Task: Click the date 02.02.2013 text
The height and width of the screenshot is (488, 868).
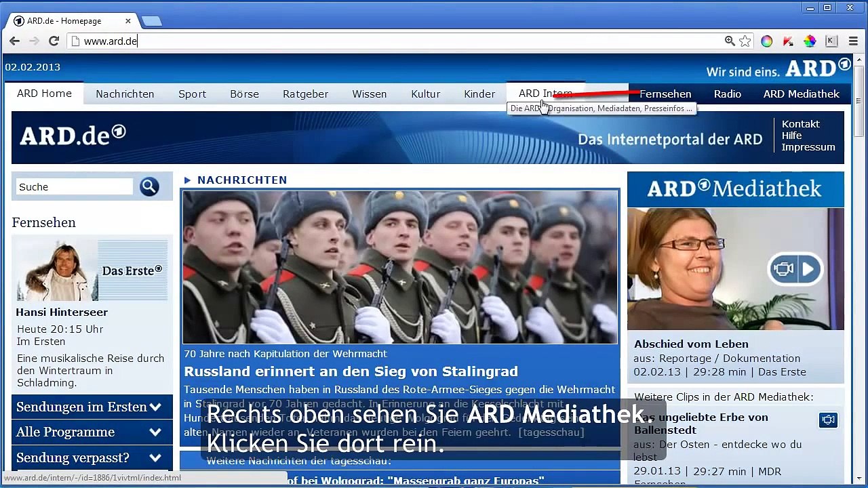Action: tap(33, 67)
